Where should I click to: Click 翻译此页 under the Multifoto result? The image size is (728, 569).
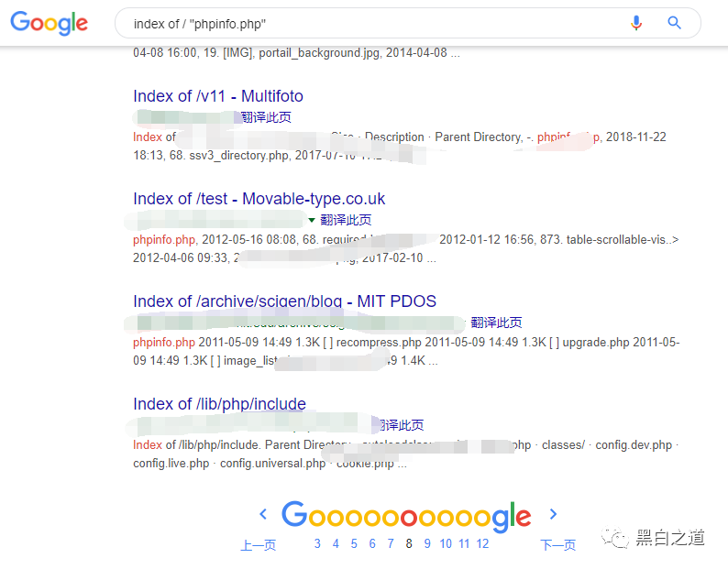coord(266,117)
